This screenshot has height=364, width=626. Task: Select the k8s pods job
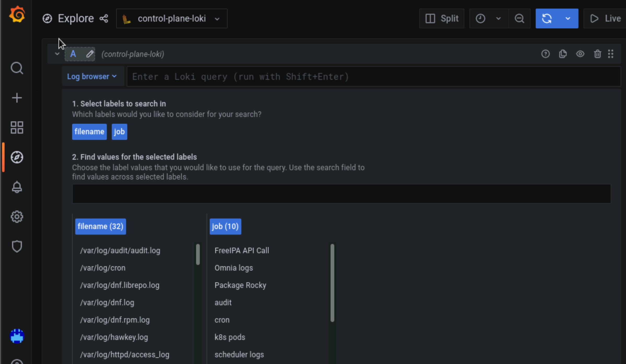point(230,337)
